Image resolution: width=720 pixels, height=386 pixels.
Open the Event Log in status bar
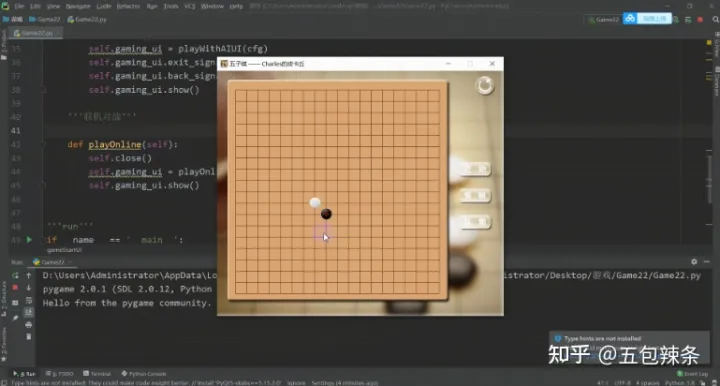(693, 374)
